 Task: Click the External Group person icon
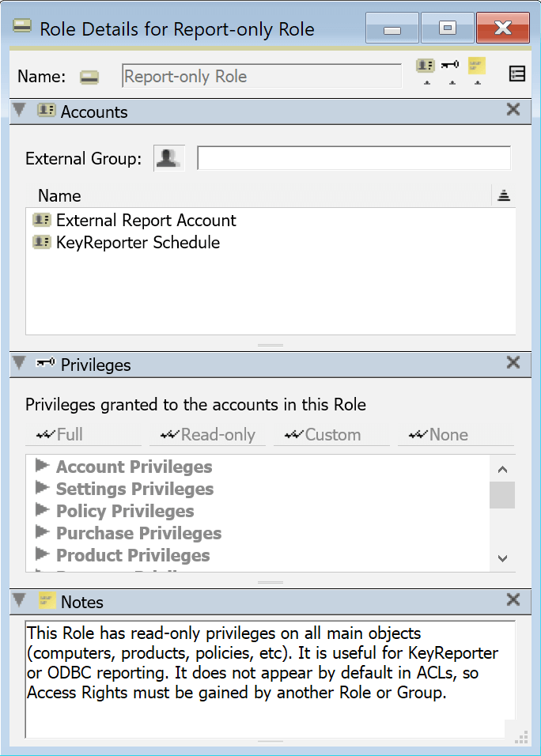coord(168,158)
